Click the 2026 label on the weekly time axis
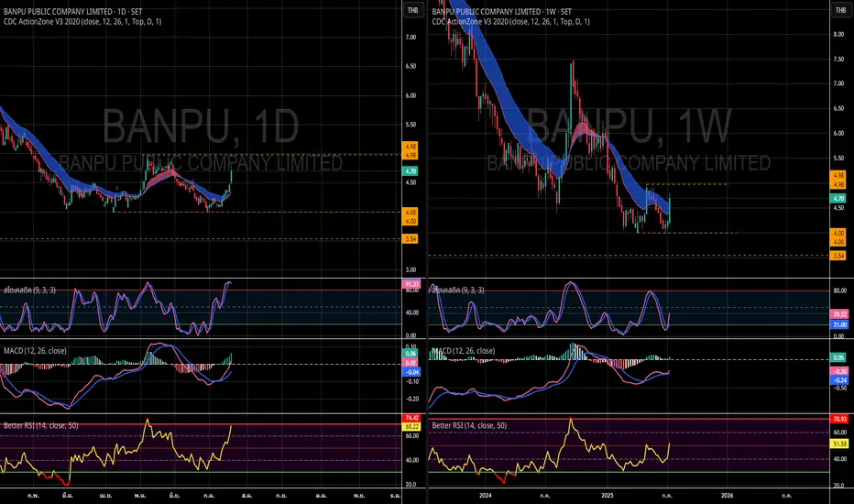 pos(729,497)
